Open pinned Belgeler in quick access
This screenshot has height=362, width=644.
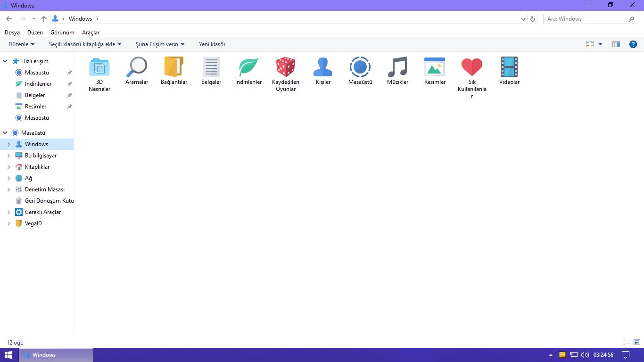tap(35, 95)
